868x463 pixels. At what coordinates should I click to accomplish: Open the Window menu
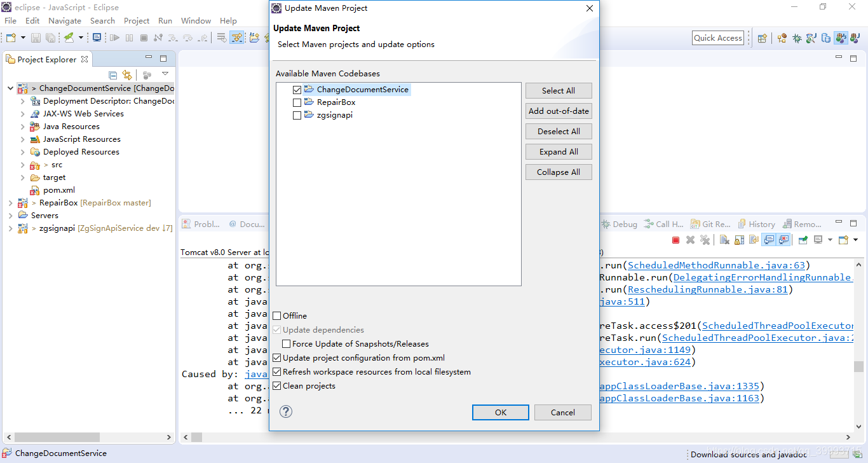click(196, 20)
